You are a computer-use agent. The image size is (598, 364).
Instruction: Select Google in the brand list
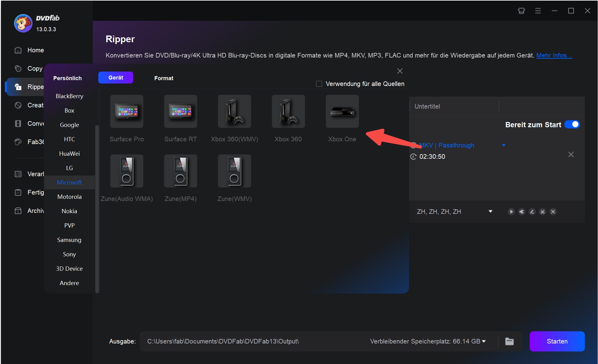point(70,125)
